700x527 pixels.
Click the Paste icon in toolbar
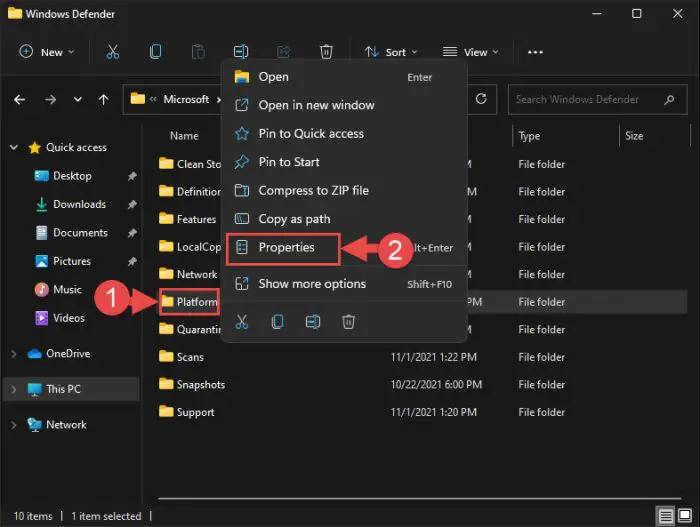click(x=198, y=52)
